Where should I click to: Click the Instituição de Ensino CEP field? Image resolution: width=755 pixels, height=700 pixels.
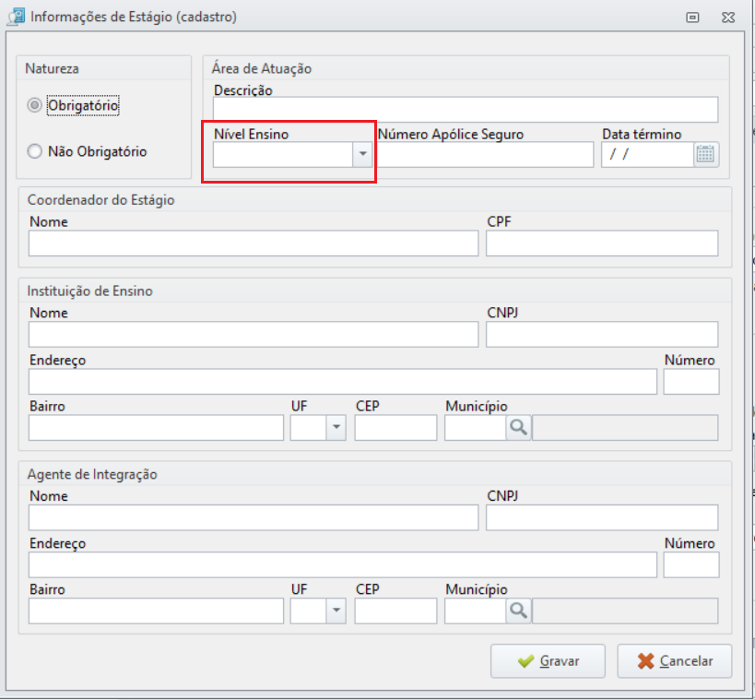click(395, 428)
